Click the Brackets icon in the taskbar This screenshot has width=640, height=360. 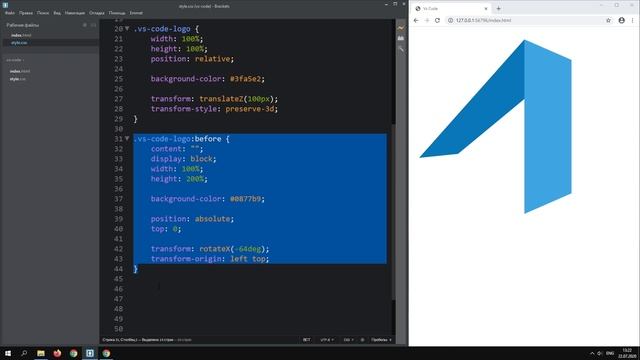pyautogui.click(x=90, y=353)
